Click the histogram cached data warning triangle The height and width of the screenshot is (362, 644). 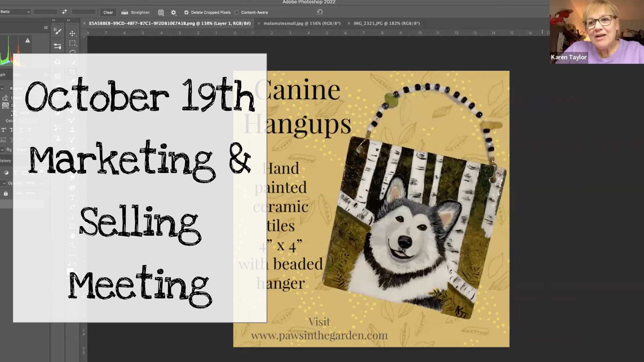pos(28,41)
